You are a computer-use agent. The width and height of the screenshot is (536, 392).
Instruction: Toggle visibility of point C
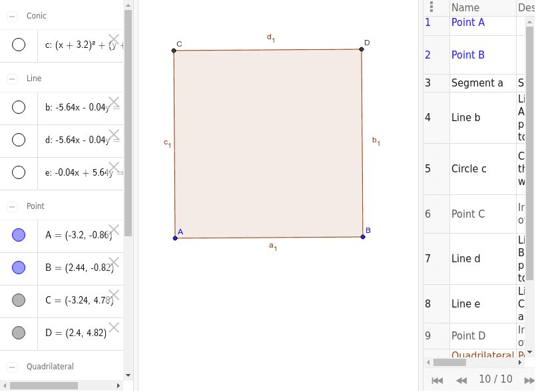pos(19,300)
